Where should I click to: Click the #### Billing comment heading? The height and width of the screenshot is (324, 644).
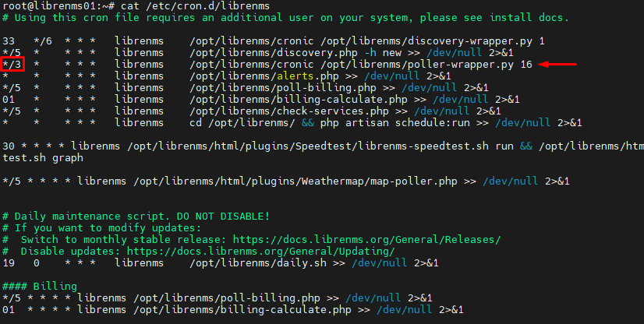click(x=40, y=287)
